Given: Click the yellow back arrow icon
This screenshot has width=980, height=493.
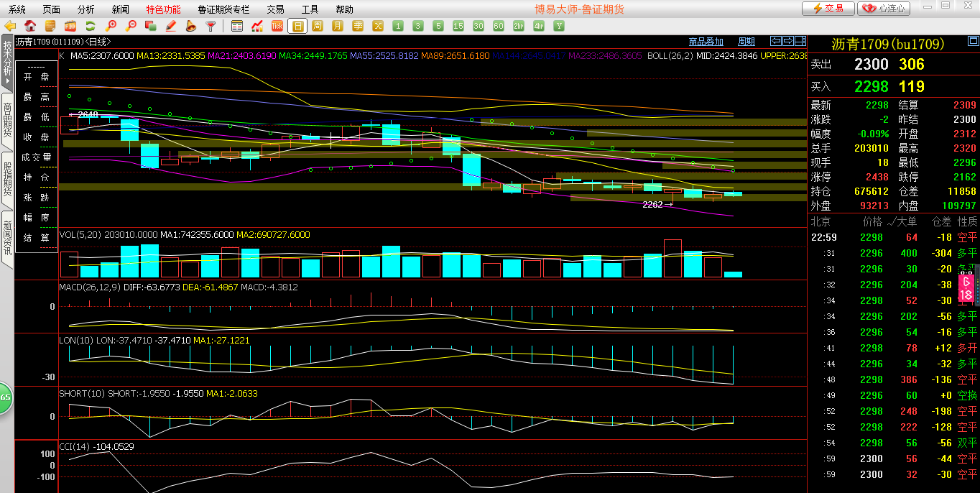Looking at the screenshot, I should pos(11,26).
